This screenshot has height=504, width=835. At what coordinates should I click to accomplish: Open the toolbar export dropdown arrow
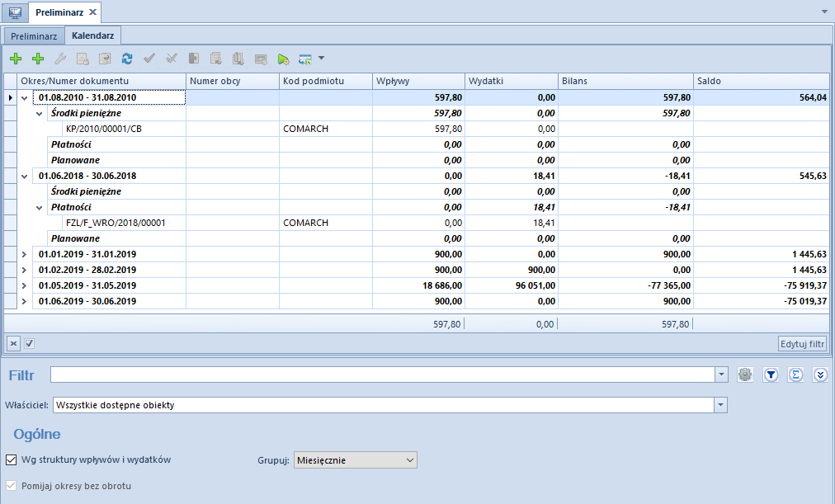coord(321,58)
